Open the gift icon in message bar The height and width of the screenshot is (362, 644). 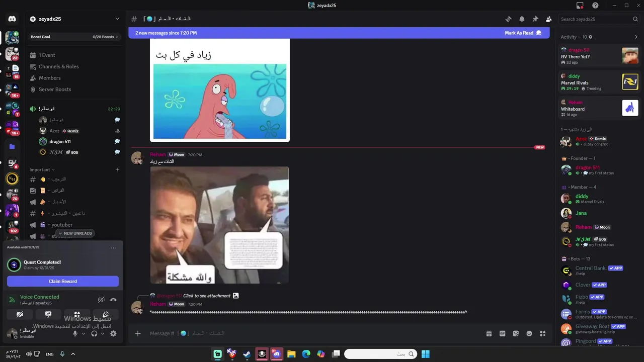pyautogui.click(x=489, y=333)
